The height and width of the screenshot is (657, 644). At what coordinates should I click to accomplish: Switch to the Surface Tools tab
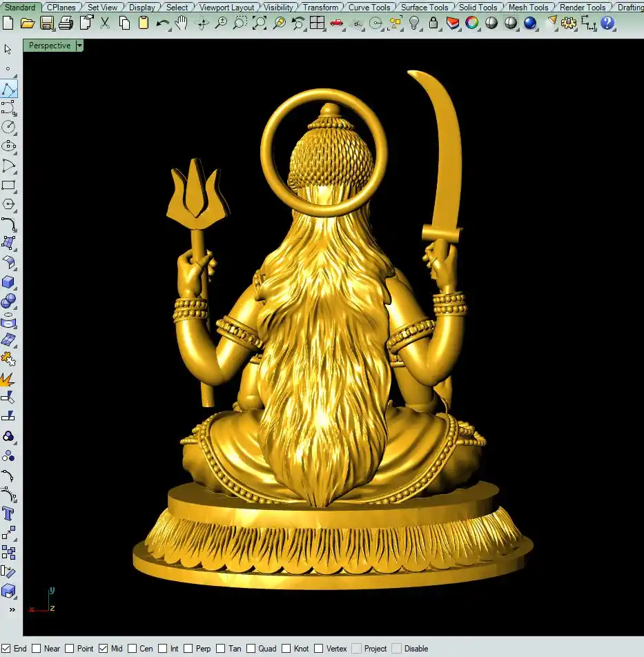[x=424, y=7]
